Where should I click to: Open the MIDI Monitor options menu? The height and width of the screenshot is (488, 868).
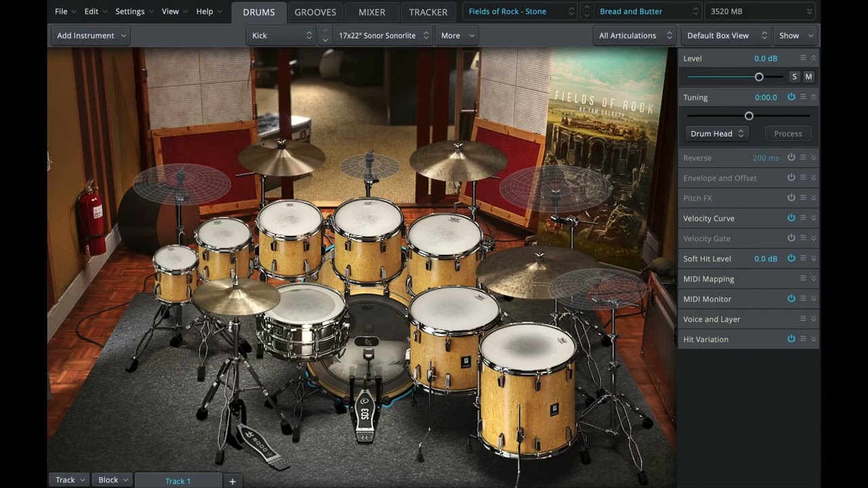click(803, 298)
